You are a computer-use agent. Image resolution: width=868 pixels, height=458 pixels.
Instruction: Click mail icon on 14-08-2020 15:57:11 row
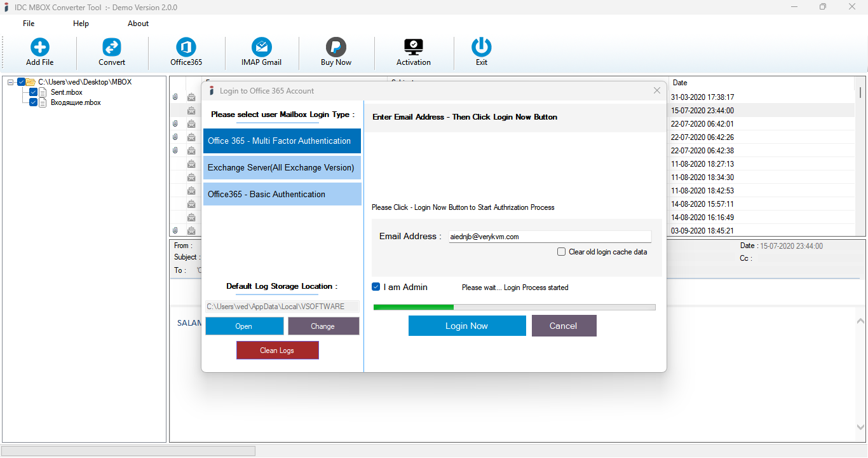(x=191, y=204)
